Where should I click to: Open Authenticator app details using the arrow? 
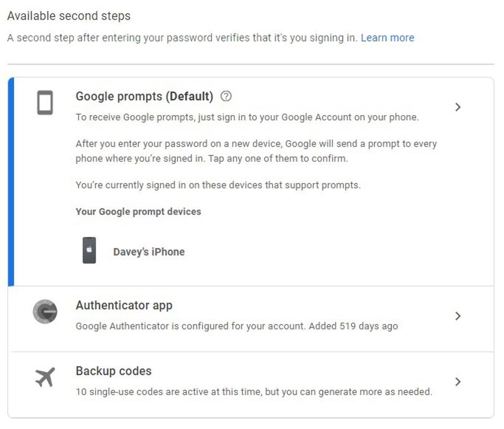(459, 316)
